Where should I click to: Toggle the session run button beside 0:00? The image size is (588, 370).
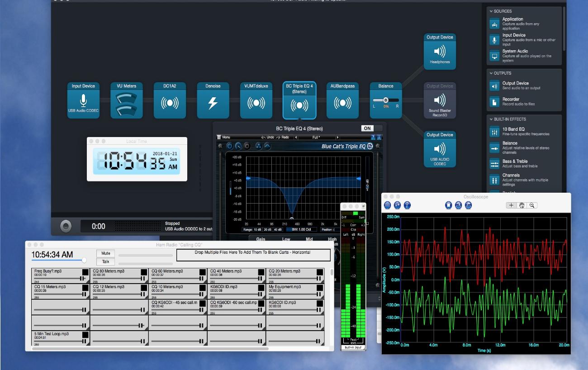66,226
